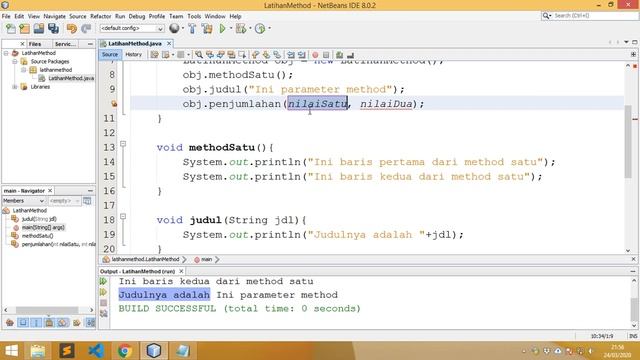Toggle Show Inherited Members in Navigator
Screen dimensions: 640x360
[10, 323]
